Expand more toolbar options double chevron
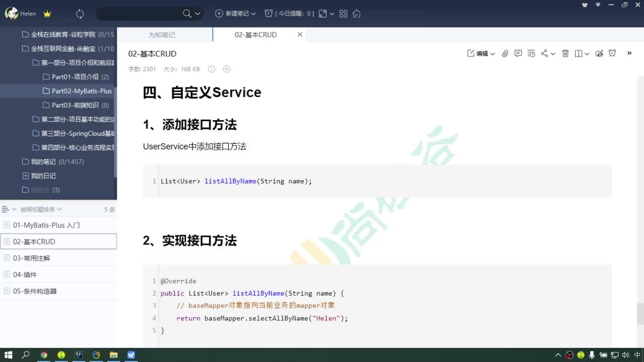The image size is (644, 362). pos(629,53)
